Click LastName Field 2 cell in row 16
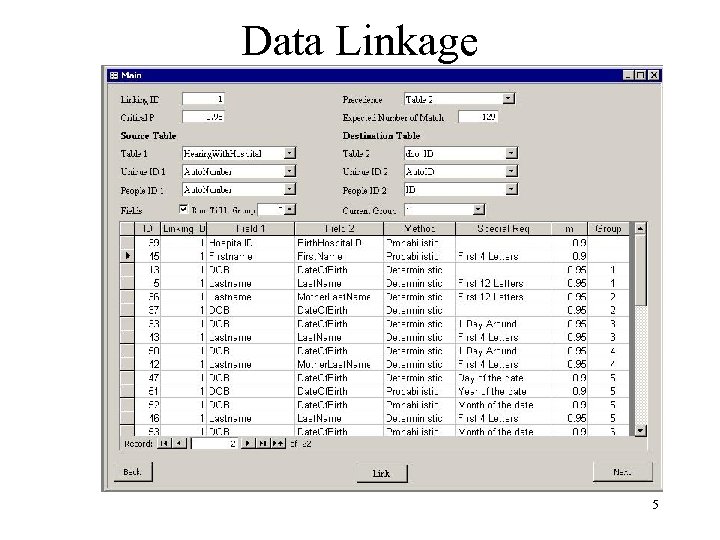 [x=339, y=418]
